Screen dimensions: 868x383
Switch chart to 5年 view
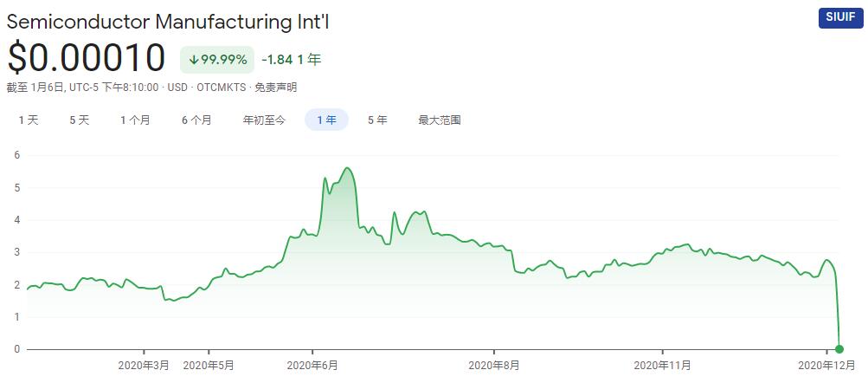pyautogui.click(x=377, y=120)
